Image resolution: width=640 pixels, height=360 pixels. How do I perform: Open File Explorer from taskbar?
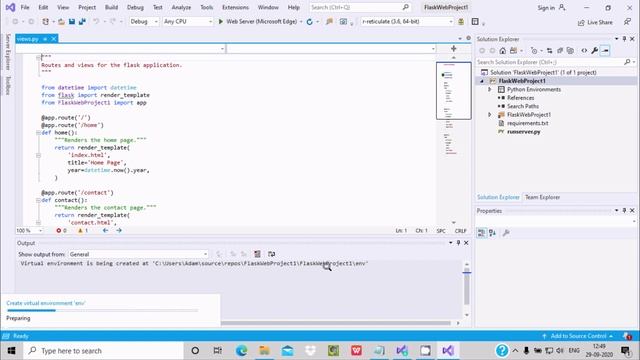pos(264,351)
